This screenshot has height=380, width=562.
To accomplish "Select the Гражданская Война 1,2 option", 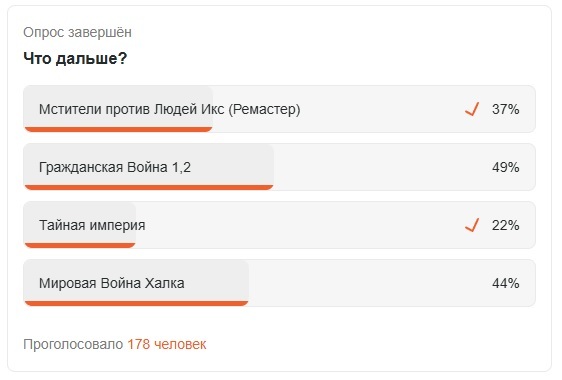I will click(279, 167).
